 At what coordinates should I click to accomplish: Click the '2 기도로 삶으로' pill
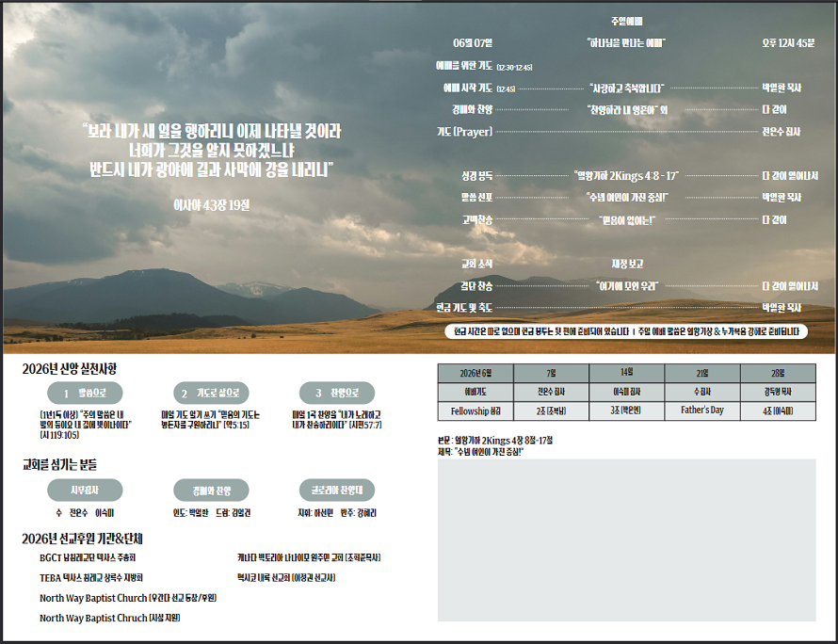tap(211, 393)
